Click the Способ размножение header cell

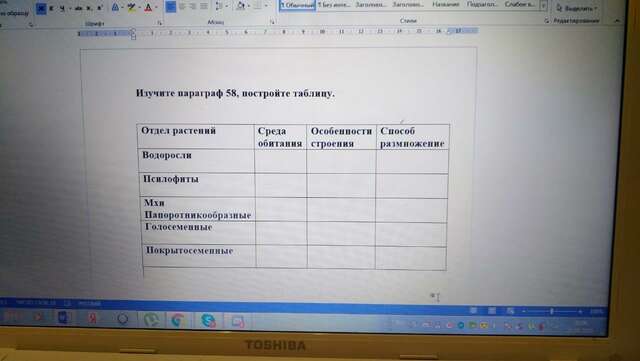pyautogui.click(x=412, y=137)
